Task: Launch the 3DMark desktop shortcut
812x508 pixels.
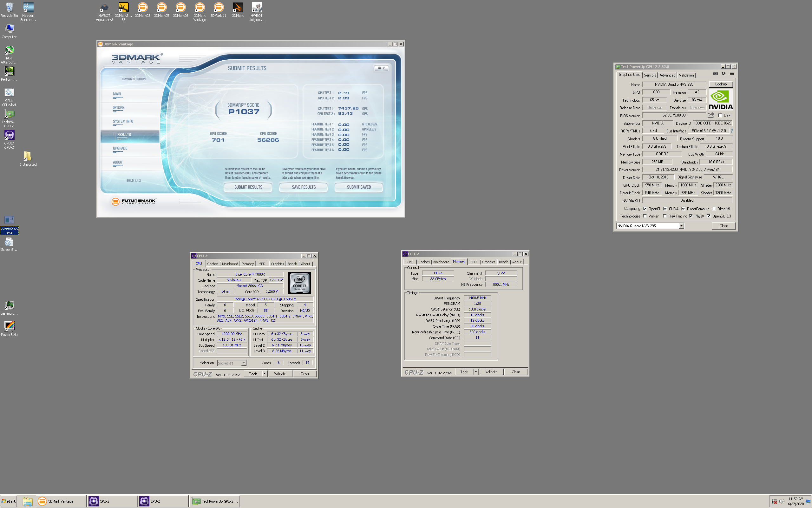Action: [x=238, y=10]
